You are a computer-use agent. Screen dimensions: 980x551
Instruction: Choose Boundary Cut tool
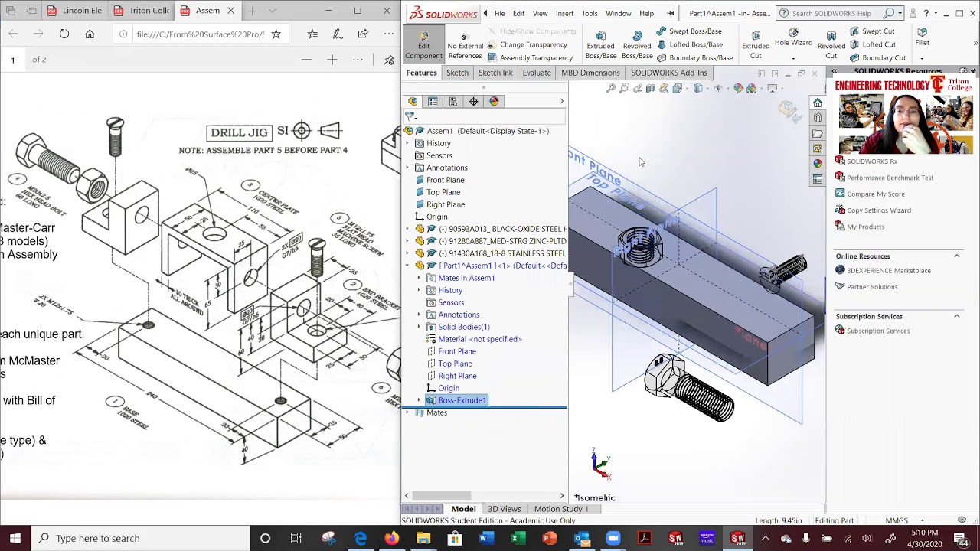877,57
